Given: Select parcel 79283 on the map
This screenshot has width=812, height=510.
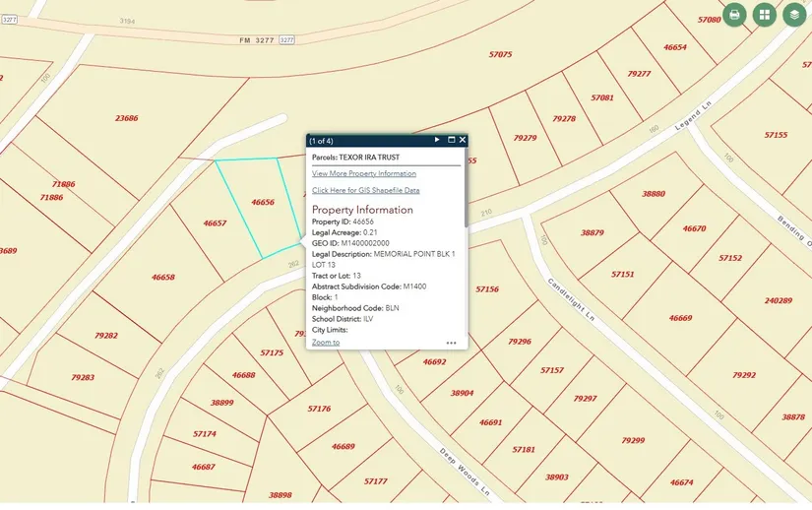Looking at the screenshot, I should (x=83, y=377).
